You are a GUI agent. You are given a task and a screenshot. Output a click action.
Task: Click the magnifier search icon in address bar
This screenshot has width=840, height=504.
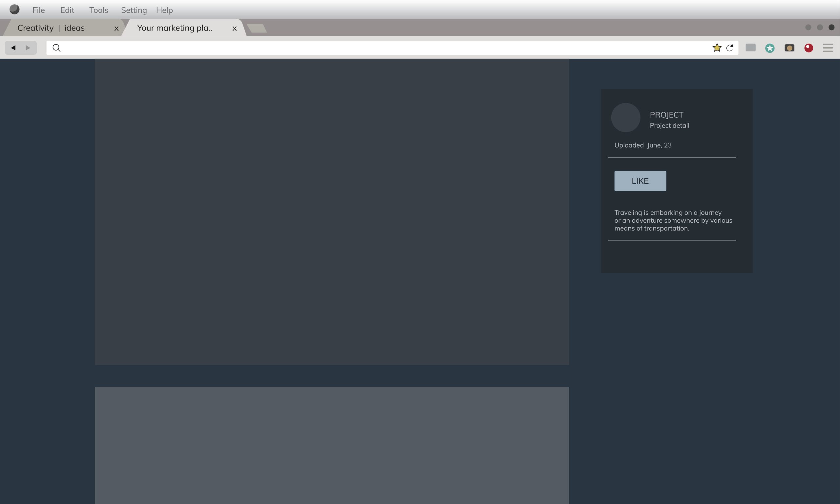pos(57,48)
